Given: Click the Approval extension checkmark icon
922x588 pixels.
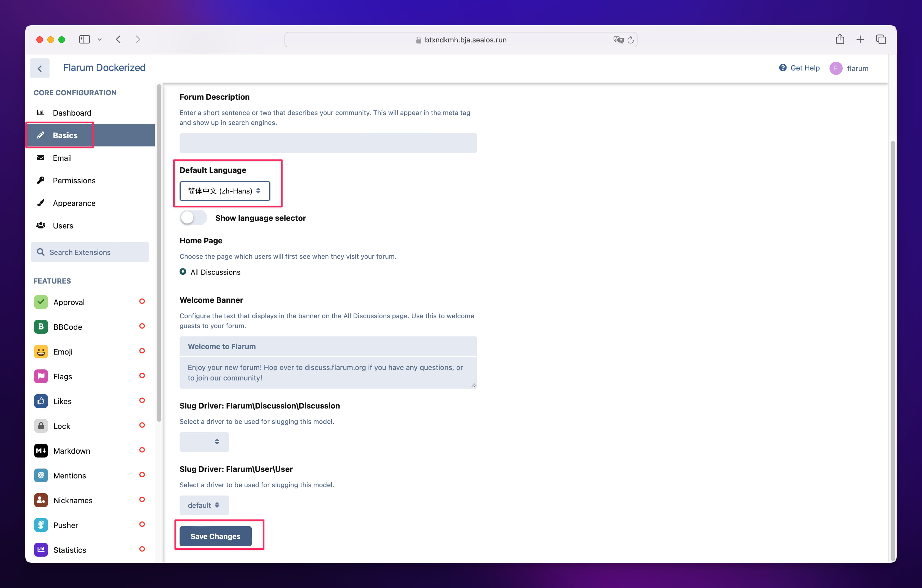Looking at the screenshot, I should point(41,302).
